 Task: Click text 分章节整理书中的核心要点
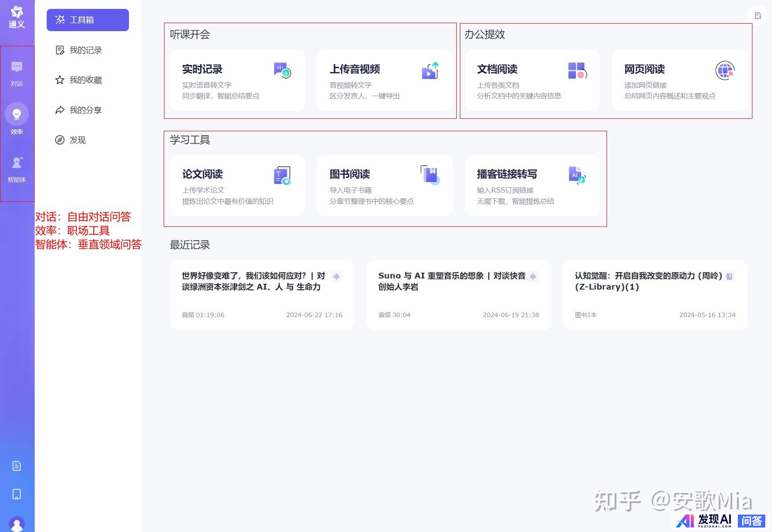372,202
